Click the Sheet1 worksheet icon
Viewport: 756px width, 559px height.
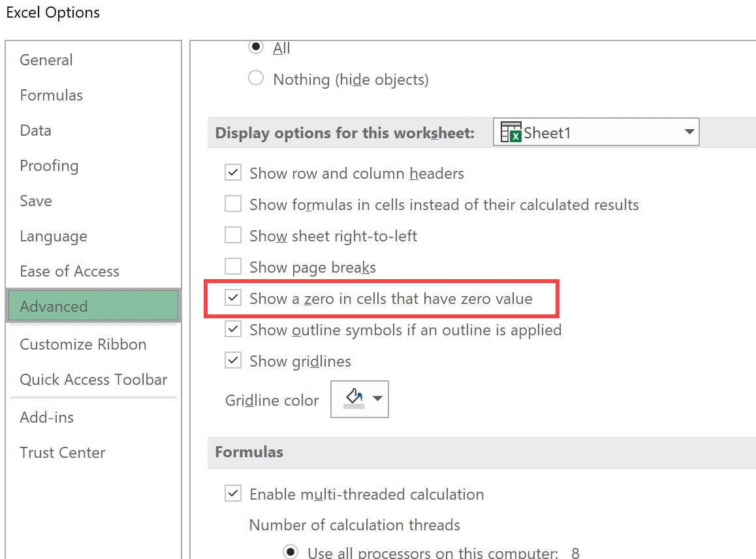point(511,132)
